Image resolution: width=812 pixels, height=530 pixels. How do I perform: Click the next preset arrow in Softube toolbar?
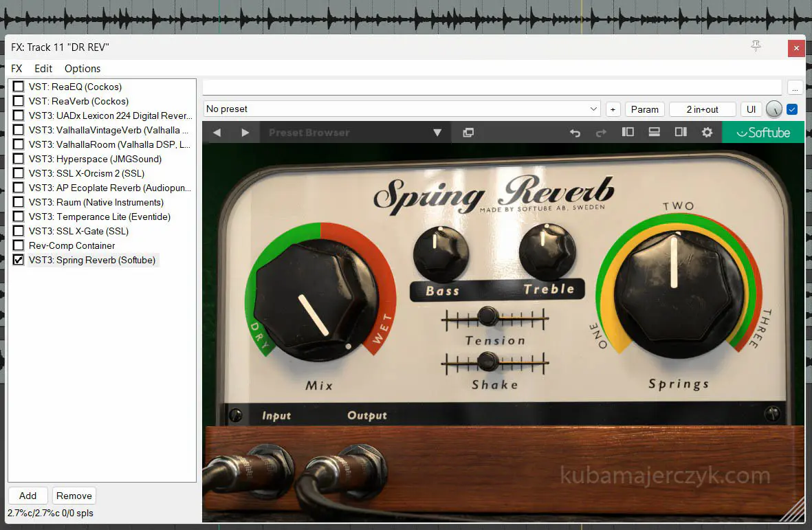[245, 133]
